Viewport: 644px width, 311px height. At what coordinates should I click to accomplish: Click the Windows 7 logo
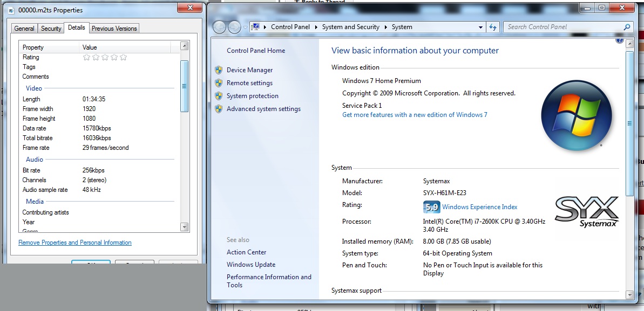click(x=577, y=115)
